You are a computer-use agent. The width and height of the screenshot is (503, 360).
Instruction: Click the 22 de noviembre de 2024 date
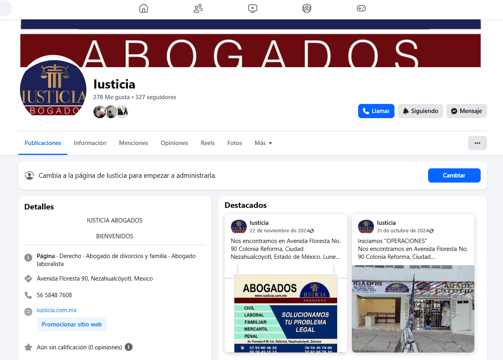click(x=280, y=231)
